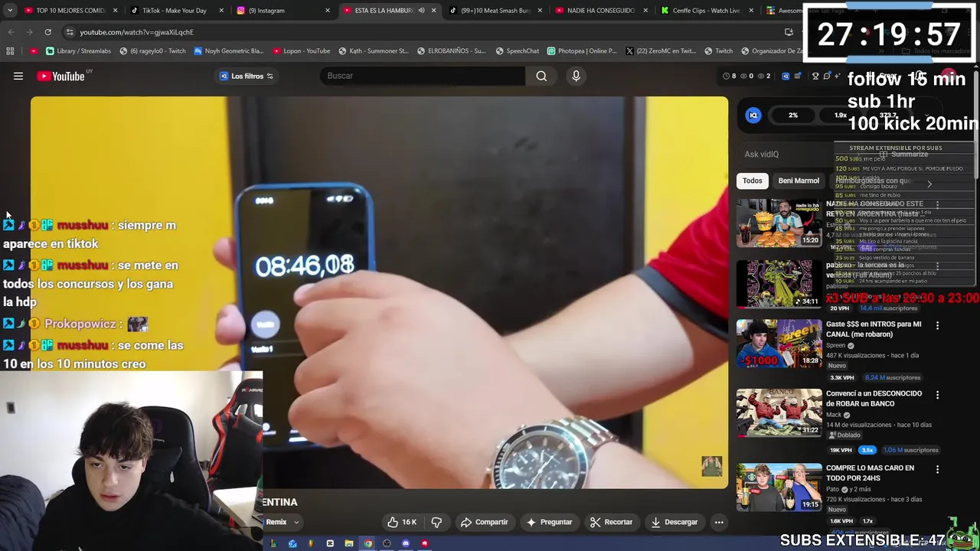Like the video with thumbs up
Screen dimensions: 980x551
(x=401, y=522)
